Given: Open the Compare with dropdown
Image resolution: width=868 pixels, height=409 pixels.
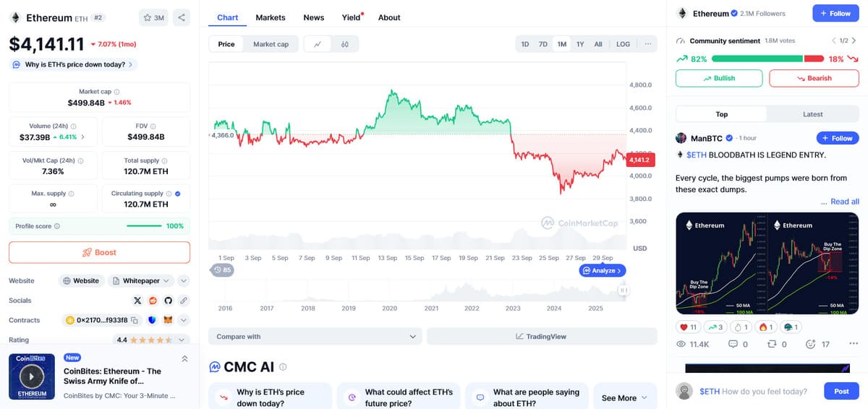Looking at the screenshot, I should click(x=315, y=337).
